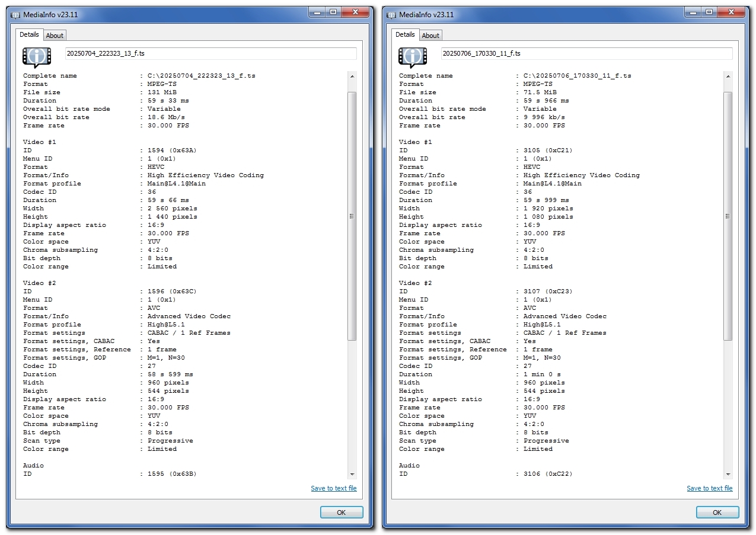Click audio ID '1595 (0x63B)'
756x535 pixels.
pyautogui.click(x=172, y=474)
